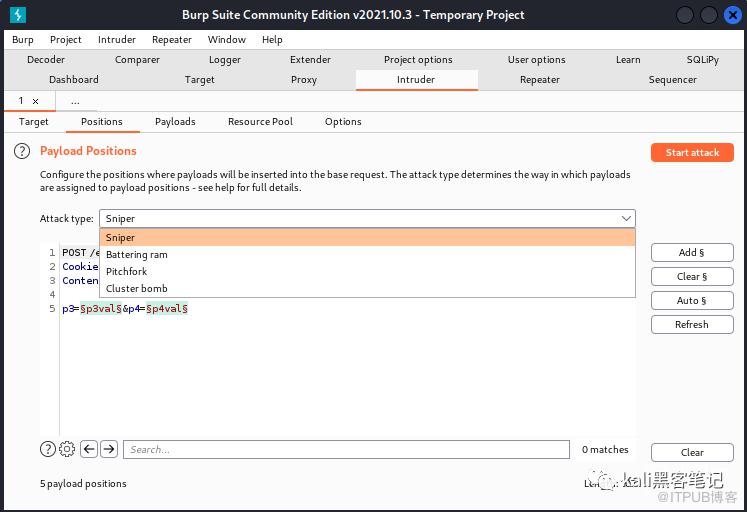Open search settings gear icon
The image size is (747, 512).
[x=67, y=449]
